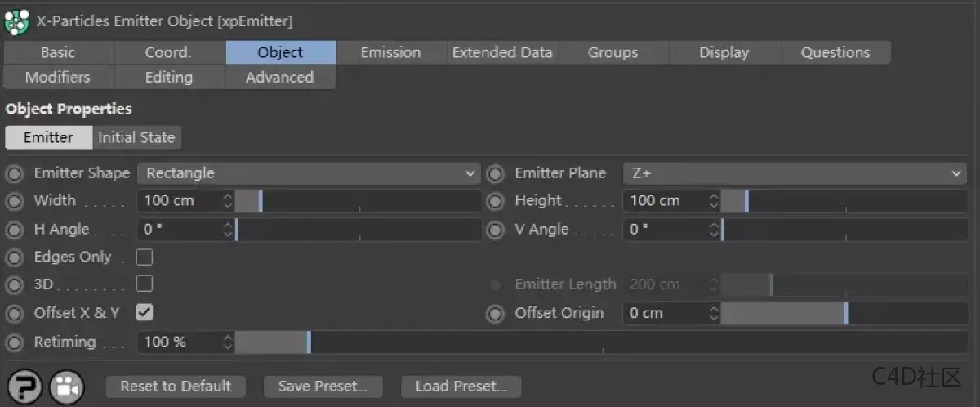Enable the 3D checkbox
The width and height of the screenshot is (980, 407).
[x=145, y=284]
